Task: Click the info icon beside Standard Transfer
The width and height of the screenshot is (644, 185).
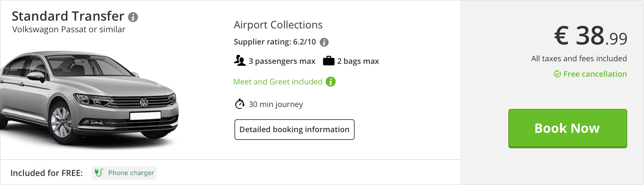Action: pos(133,17)
